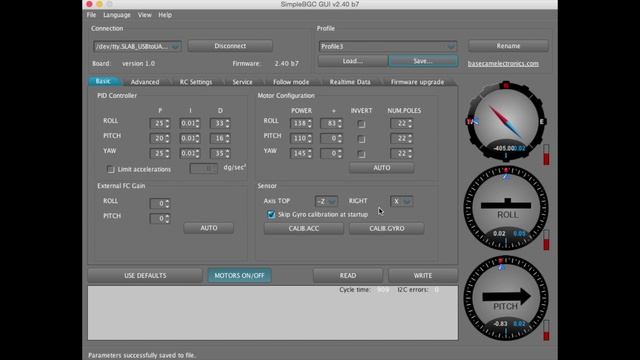Switch to the RC Settings tab
This screenshot has height=360, width=640.
196,82
